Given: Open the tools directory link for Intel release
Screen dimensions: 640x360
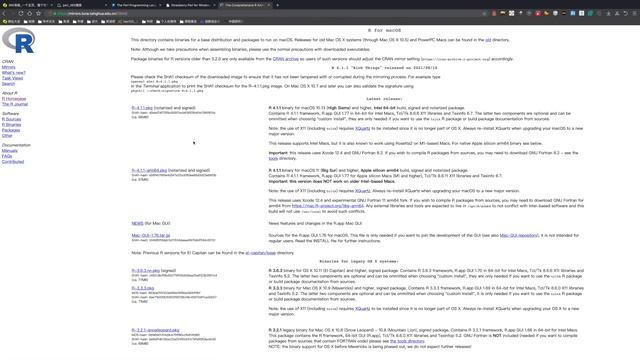Looking at the screenshot, I should [x=273, y=158].
